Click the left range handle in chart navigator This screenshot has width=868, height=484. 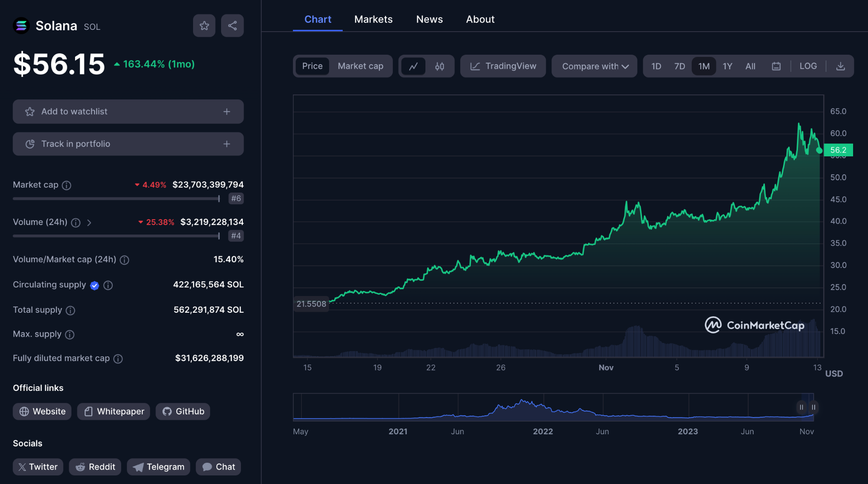(801, 407)
